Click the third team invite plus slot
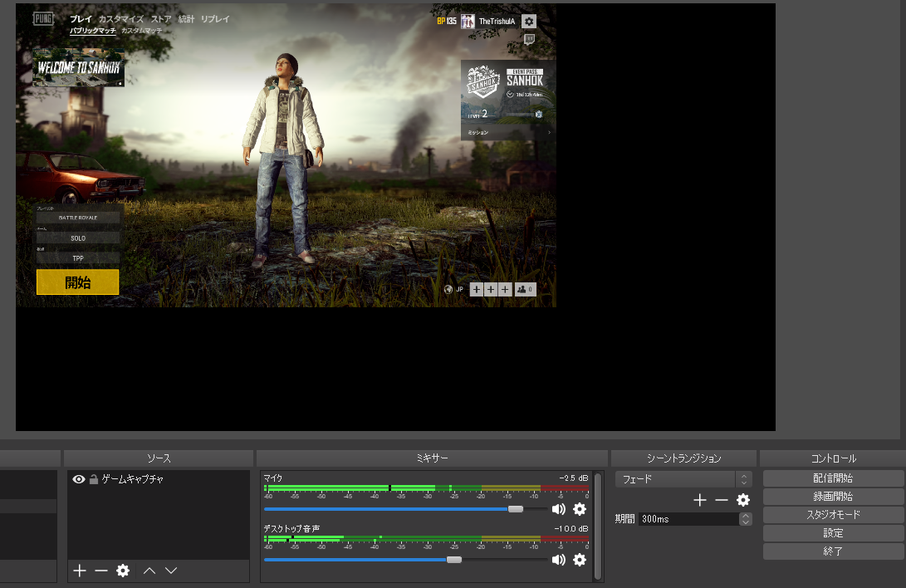The image size is (906, 588). (x=505, y=289)
